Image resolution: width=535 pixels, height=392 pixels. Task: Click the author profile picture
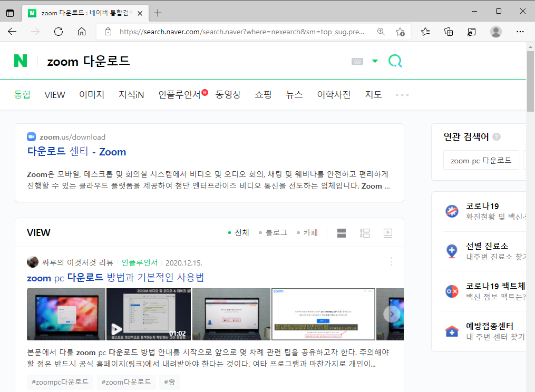pos(33,262)
